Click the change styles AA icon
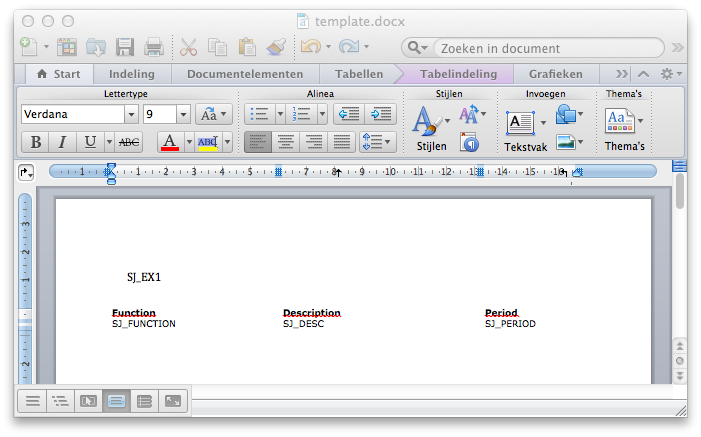 [472, 115]
